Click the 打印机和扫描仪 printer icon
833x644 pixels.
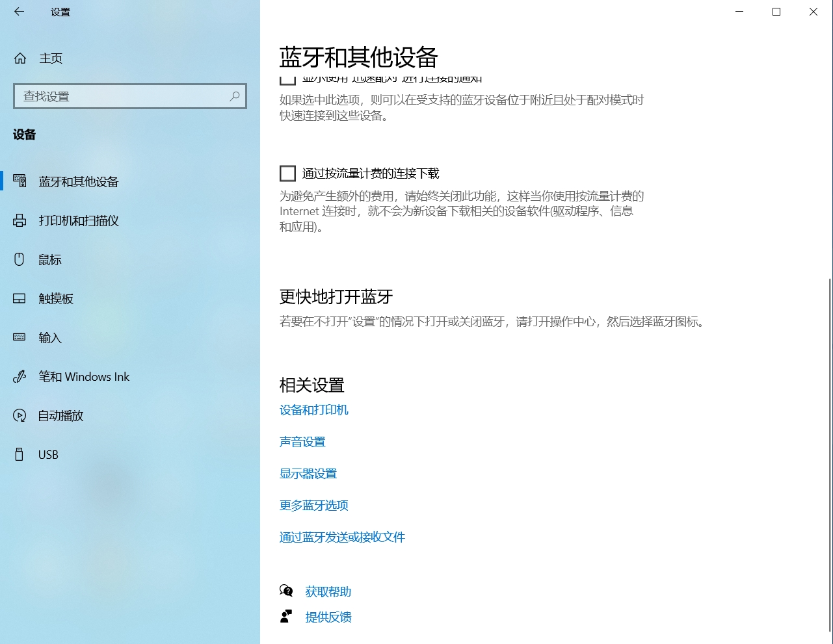[x=20, y=221]
